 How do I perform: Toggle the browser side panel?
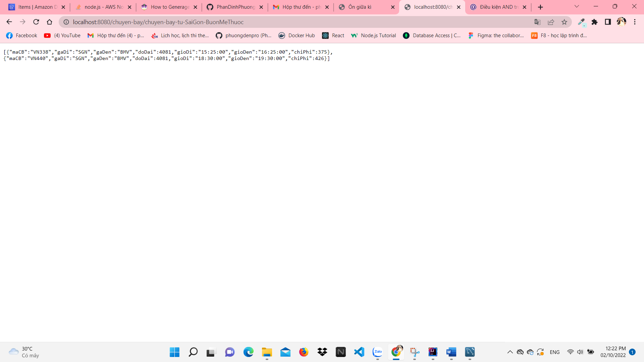pyautogui.click(x=608, y=22)
